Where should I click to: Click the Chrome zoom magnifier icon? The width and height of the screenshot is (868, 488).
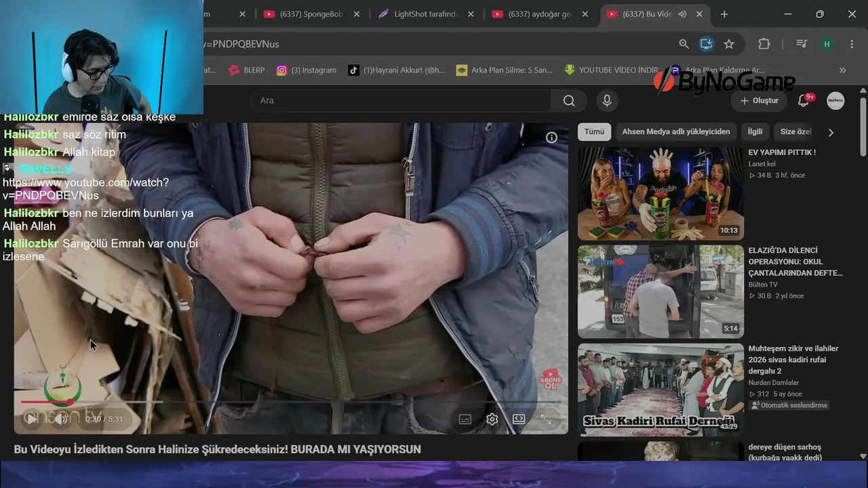pos(684,44)
